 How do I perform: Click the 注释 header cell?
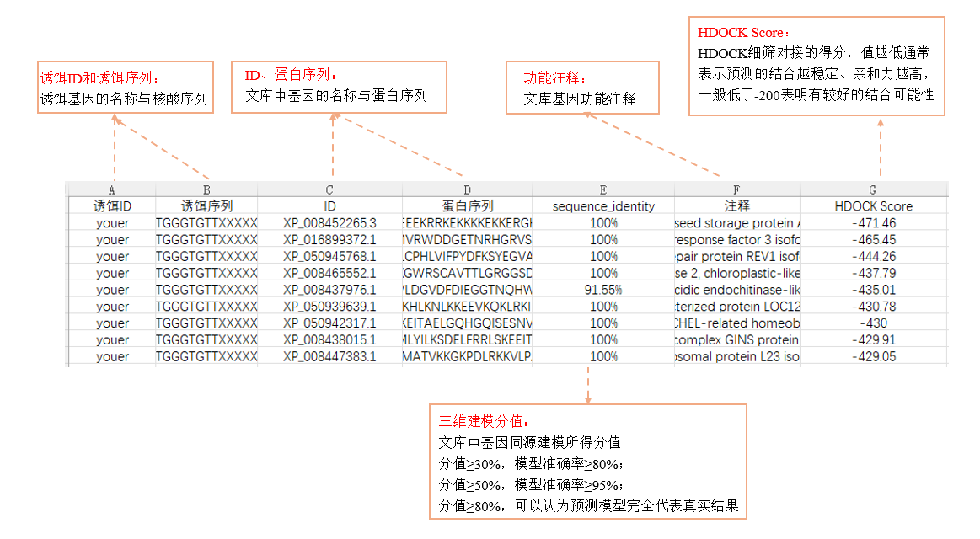coord(736,205)
